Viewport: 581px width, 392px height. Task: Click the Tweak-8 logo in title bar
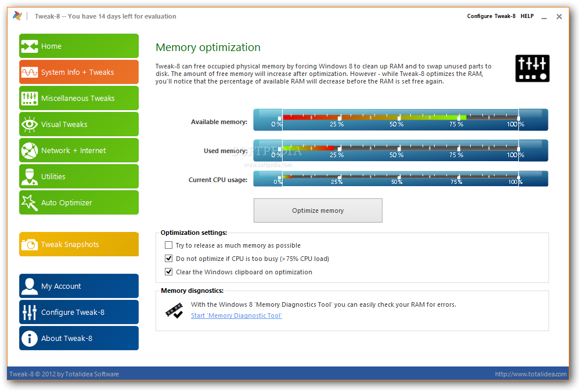click(17, 16)
